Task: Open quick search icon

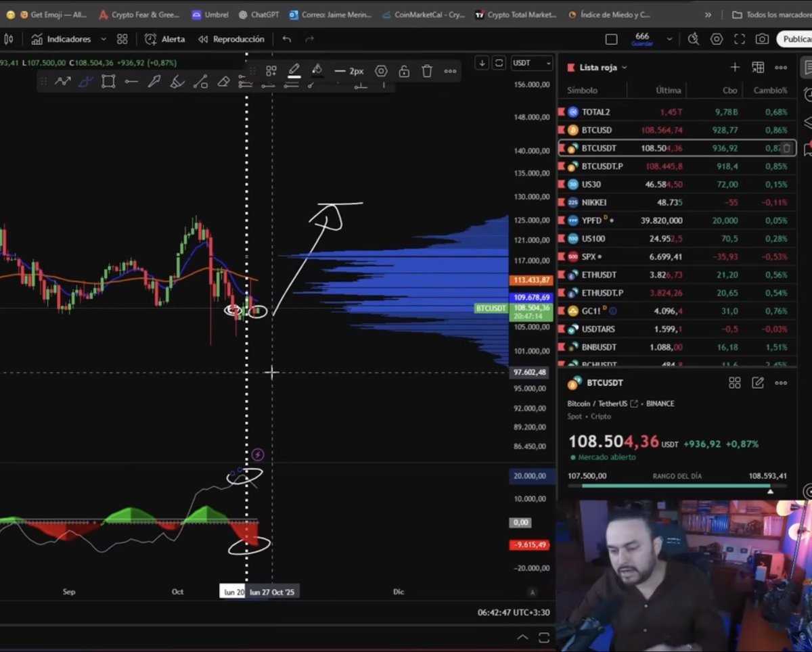Action: pyautogui.click(x=694, y=39)
